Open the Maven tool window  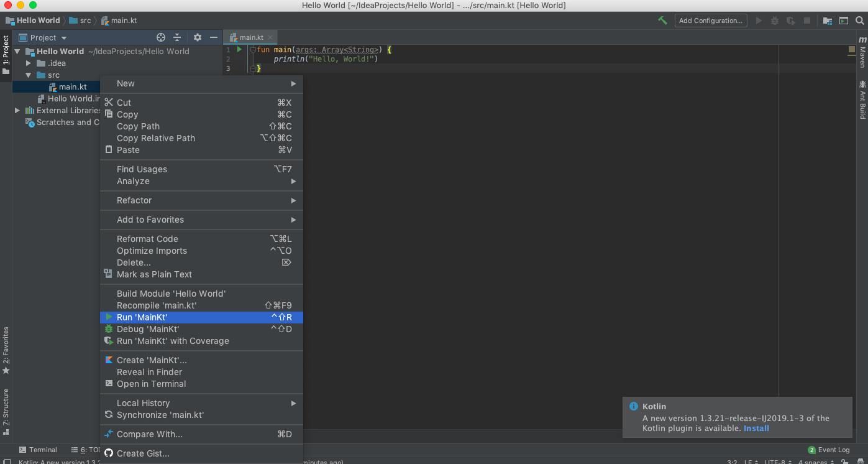(862, 52)
